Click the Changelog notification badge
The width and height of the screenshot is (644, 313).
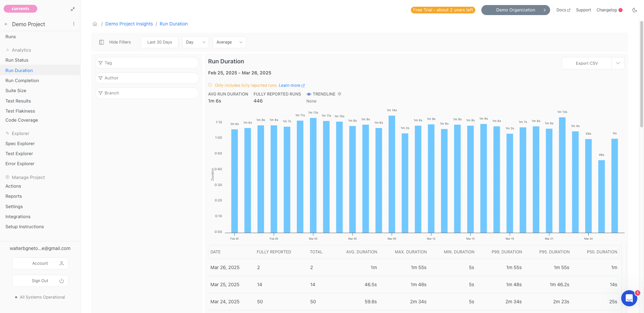pos(621,10)
